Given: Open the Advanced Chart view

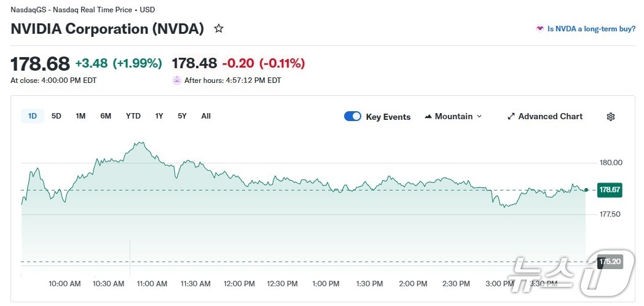Looking at the screenshot, I should 550,117.
